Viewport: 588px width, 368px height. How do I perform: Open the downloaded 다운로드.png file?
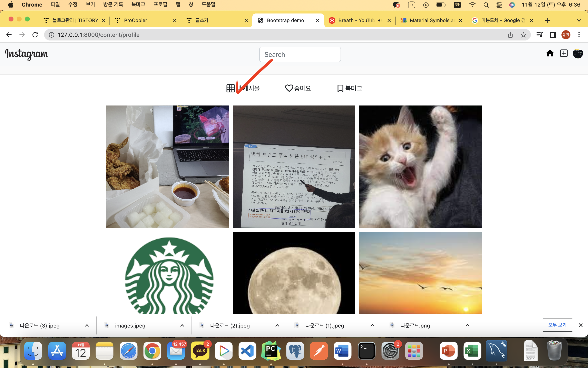pos(415,325)
